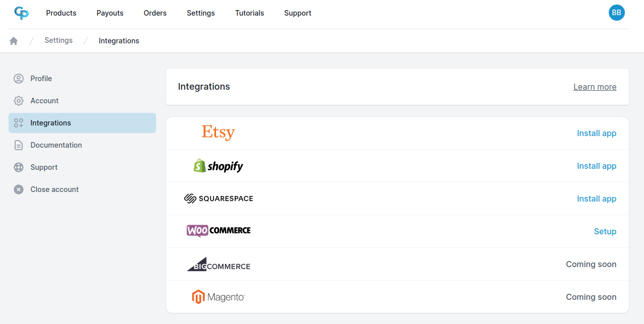Select Close account in the sidebar
The width and height of the screenshot is (644, 324).
[x=54, y=189]
